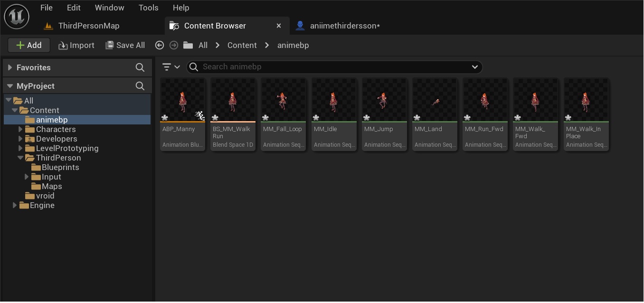Expand the Engine folder
The width and height of the screenshot is (644, 303).
(15, 205)
